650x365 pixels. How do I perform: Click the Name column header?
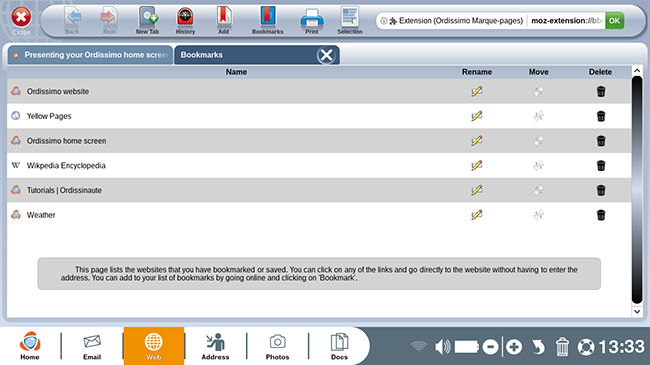[236, 72]
